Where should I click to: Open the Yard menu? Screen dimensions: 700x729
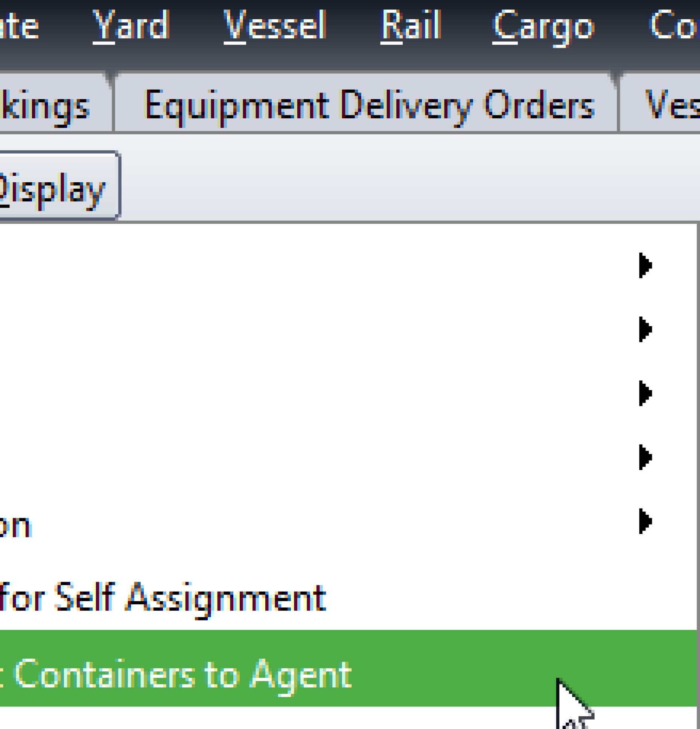point(131,26)
